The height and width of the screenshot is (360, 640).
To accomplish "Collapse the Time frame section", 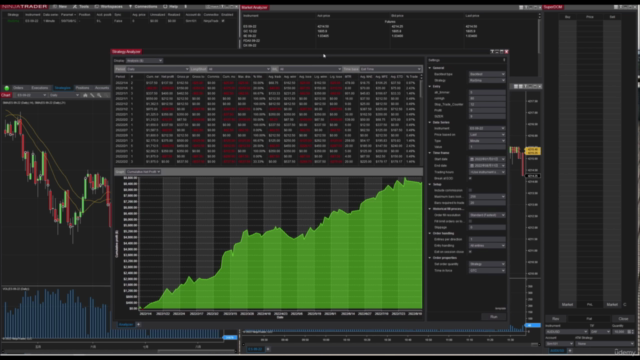I will pos(430,153).
